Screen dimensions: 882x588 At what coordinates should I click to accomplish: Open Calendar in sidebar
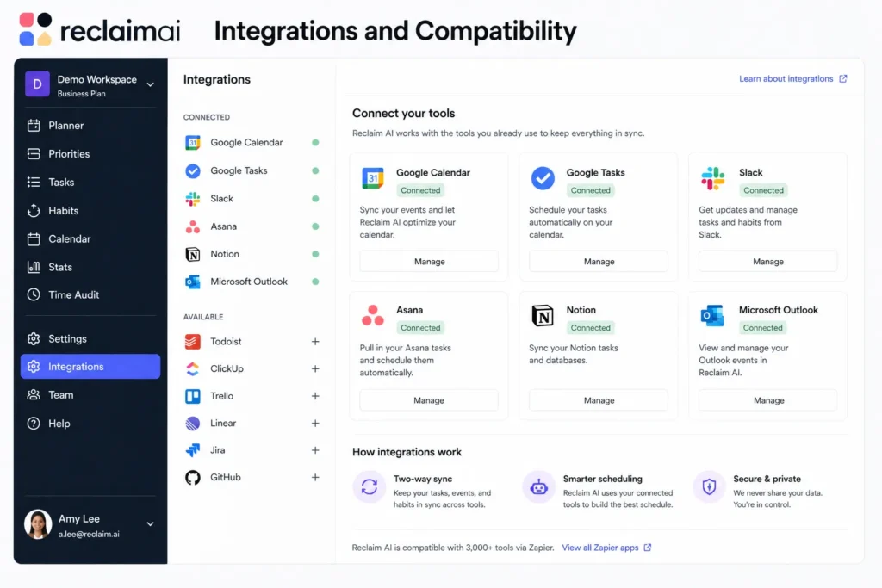pos(90,239)
